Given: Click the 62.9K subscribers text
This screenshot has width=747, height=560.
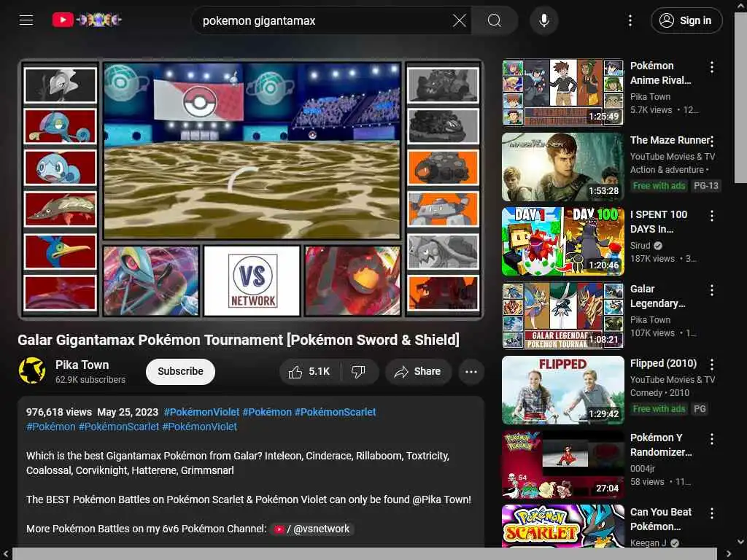Looking at the screenshot, I should (90, 379).
